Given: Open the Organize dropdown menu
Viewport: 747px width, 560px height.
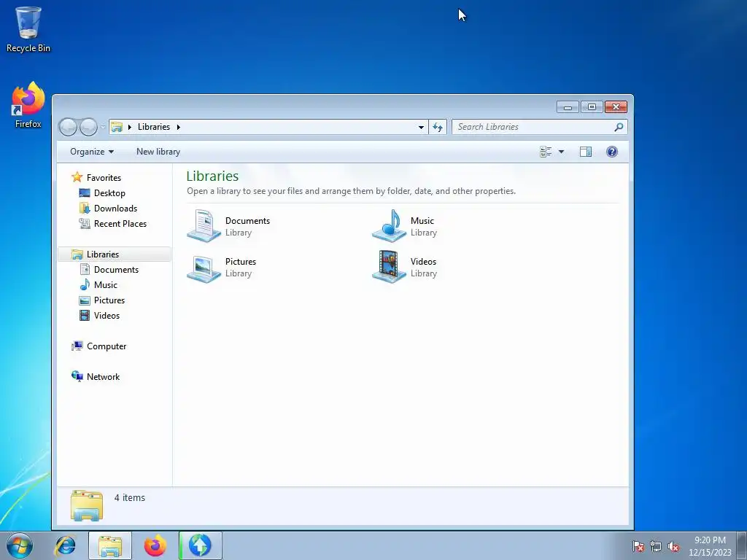Looking at the screenshot, I should [92, 152].
